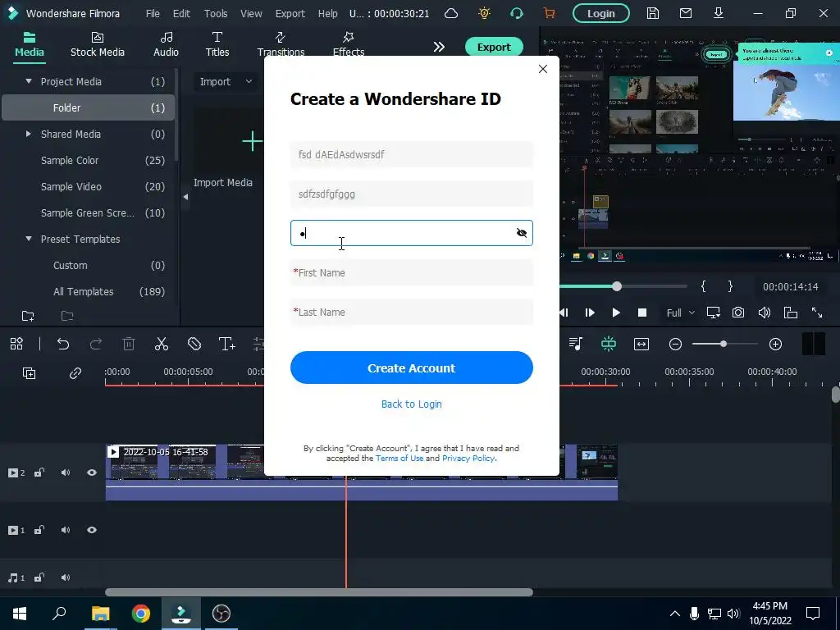The height and width of the screenshot is (630, 840).
Task: Undo the last edit in timeline toolbar
Action: click(x=63, y=344)
